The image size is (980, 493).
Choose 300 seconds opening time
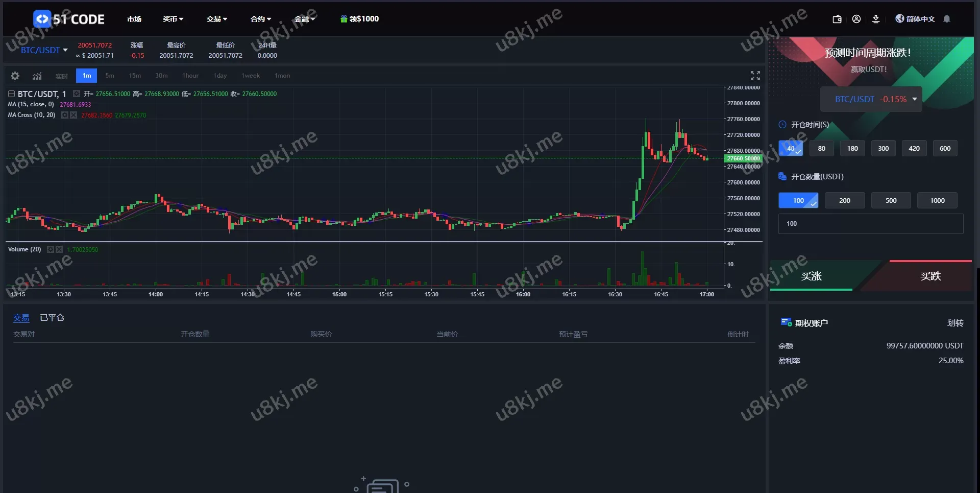click(x=883, y=149)
